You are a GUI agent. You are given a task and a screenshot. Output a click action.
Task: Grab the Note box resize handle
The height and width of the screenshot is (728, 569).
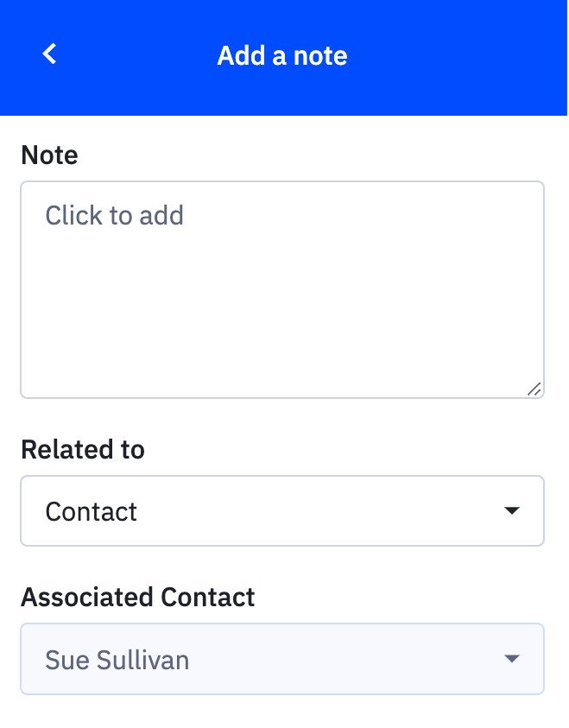(534, 389)
